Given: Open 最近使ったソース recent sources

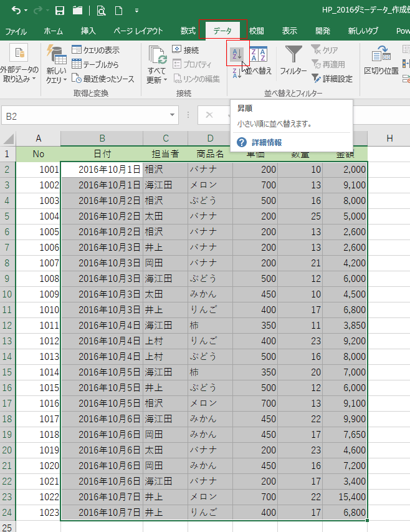Looking at the screenshot, I should click(x=102, y=79).
